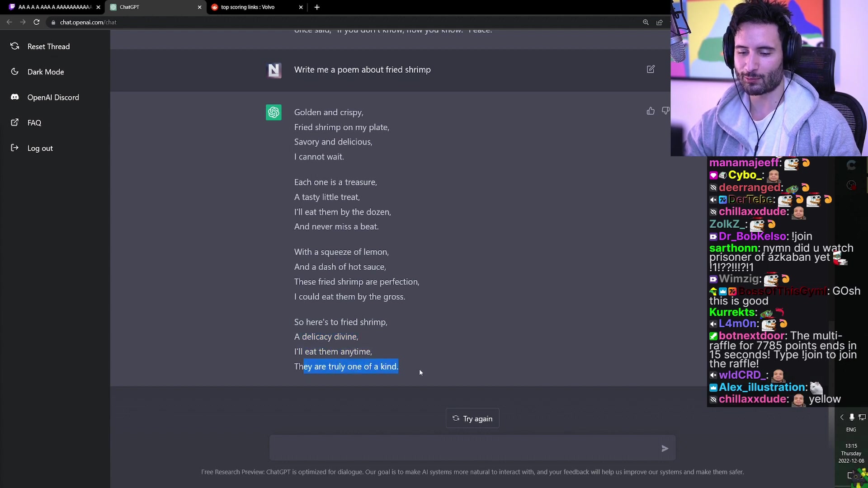Click the Cybo_ username in chat
This screenshot has height=488, width=868.
[x=746, y=175]
